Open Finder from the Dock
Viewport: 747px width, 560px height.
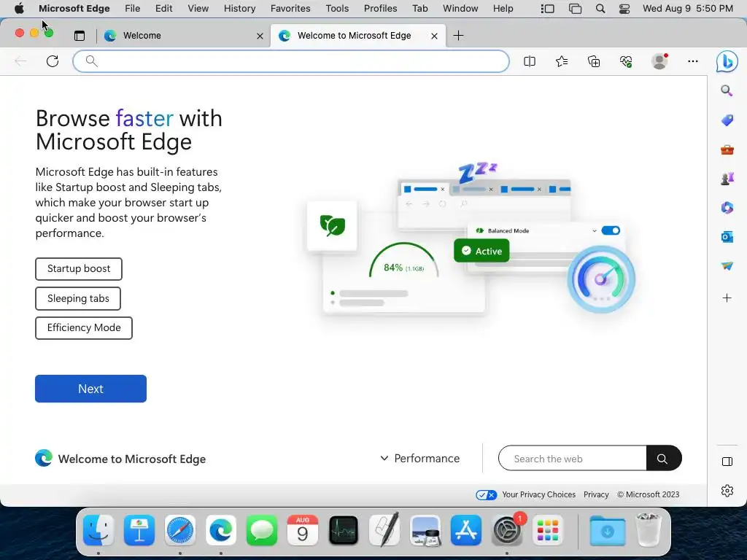[x=98, y=530]
